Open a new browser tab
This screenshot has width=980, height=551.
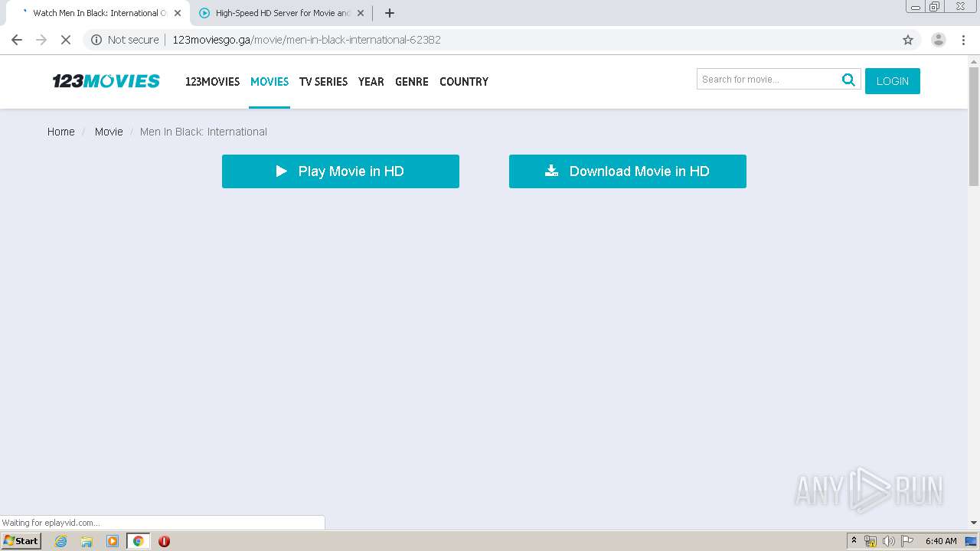390,13
